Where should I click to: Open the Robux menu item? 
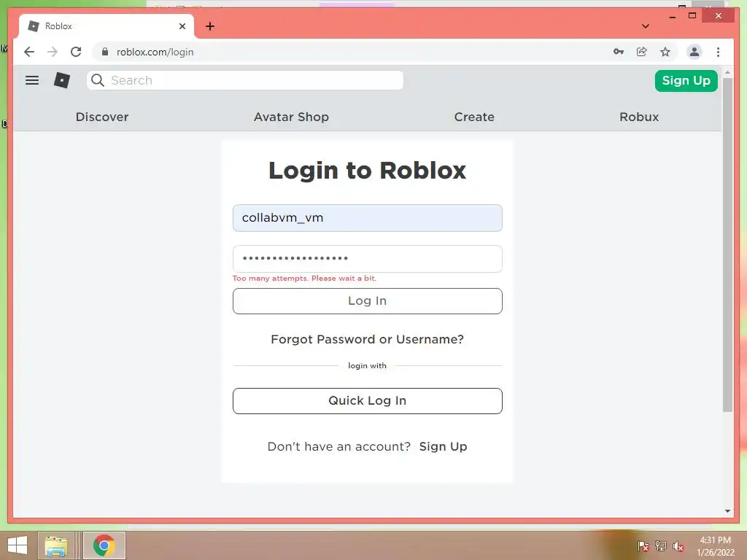pyautogui.click(x=639, y=117)
